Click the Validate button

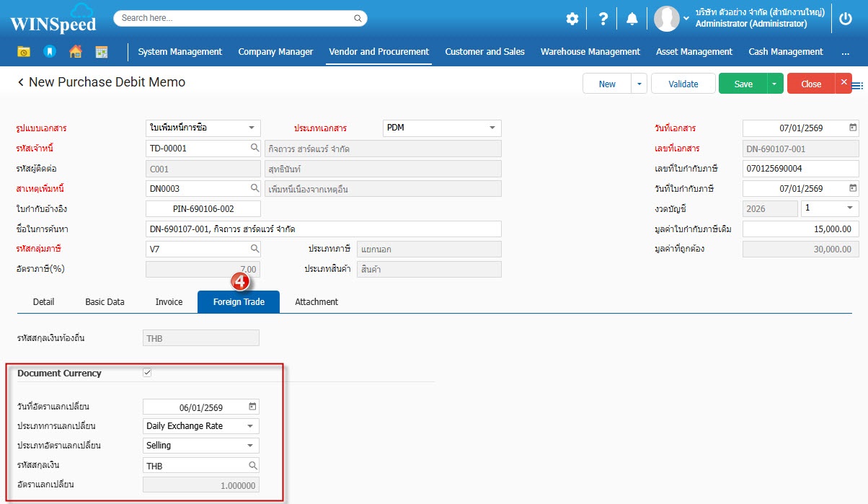pos(683,84)
